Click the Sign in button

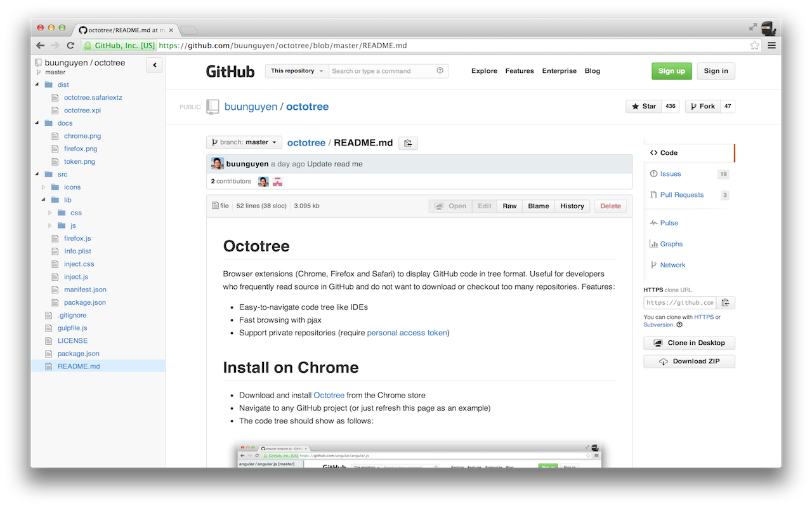click(716, 71)
